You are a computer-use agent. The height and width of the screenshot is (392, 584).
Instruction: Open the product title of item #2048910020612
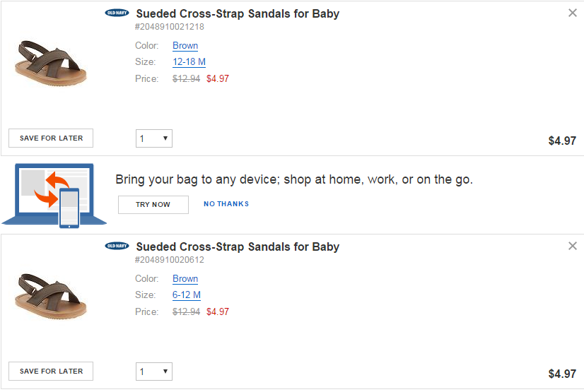pyautogui.click(x=238, y=247)
